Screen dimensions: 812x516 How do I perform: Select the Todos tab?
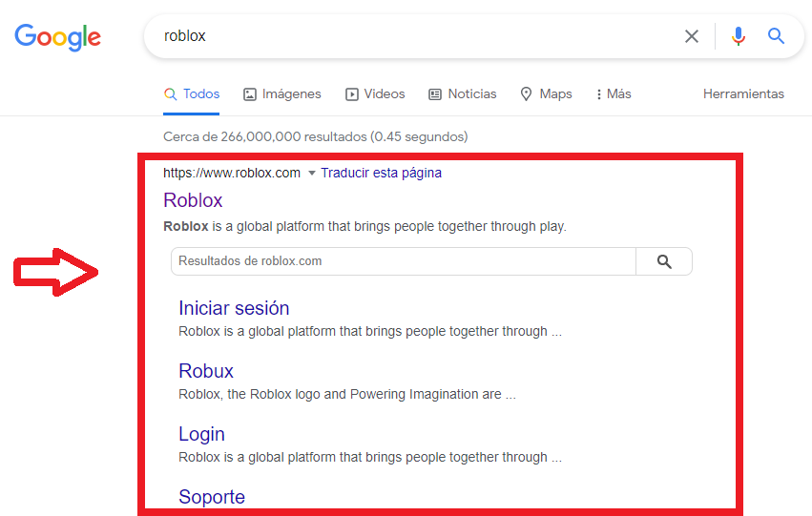point(192,93)
